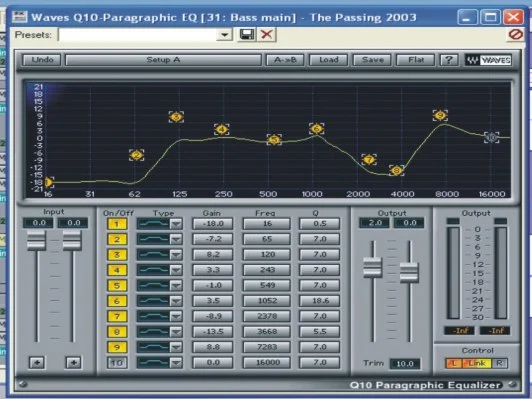532x399 pixels.
Task: Select band 6 marker on the EQ graph
Action: point(317,129)
